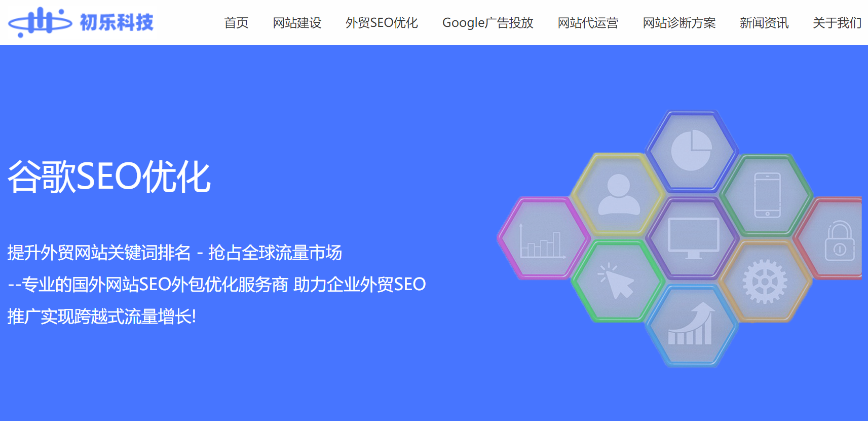Click the smartphone hexagon icon
The image size is (868, 421).
click(767, 195)
